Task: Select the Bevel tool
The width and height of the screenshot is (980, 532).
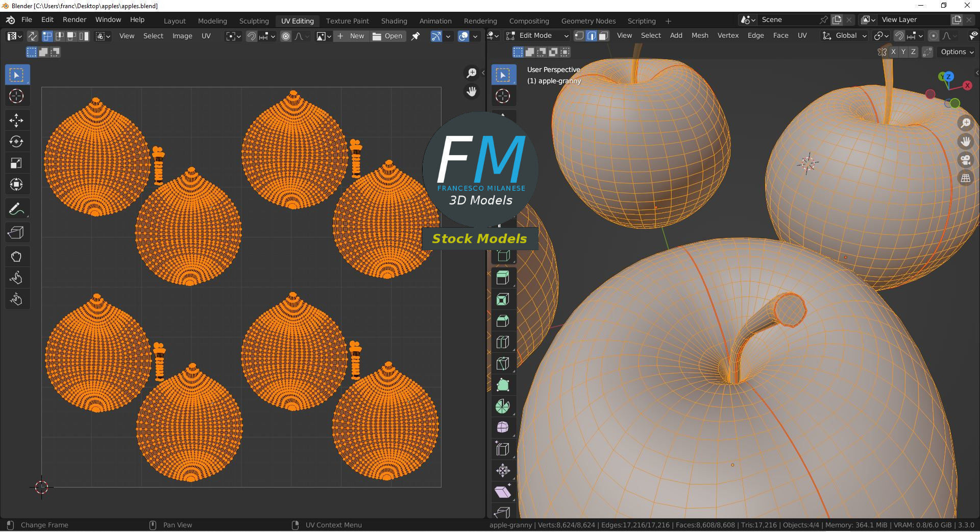Action: point(503,321)
